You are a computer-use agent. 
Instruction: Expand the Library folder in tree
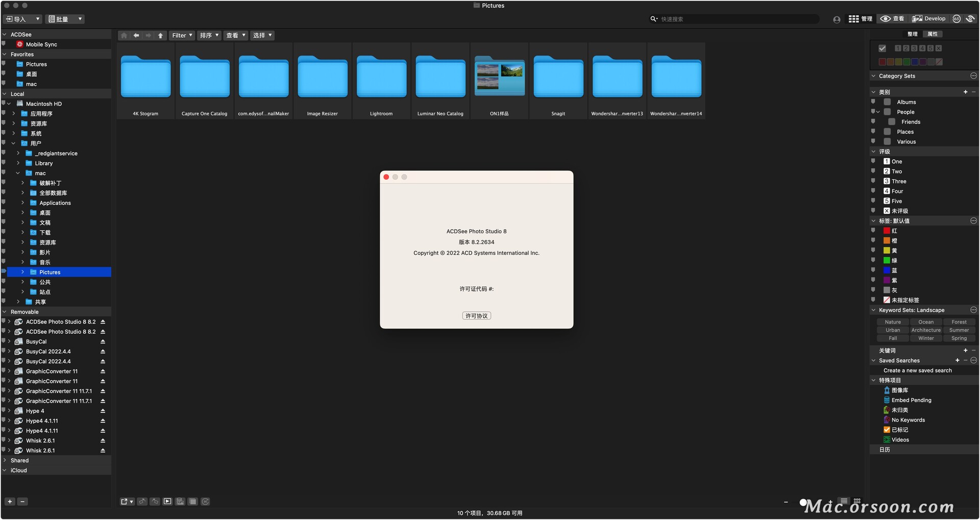[x=18, y=163]
